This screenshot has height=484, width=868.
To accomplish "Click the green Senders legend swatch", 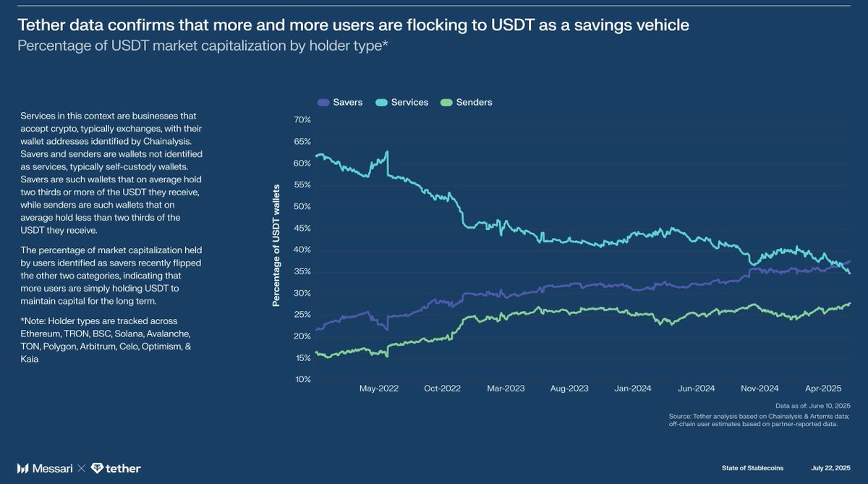I will pos(446,103).
